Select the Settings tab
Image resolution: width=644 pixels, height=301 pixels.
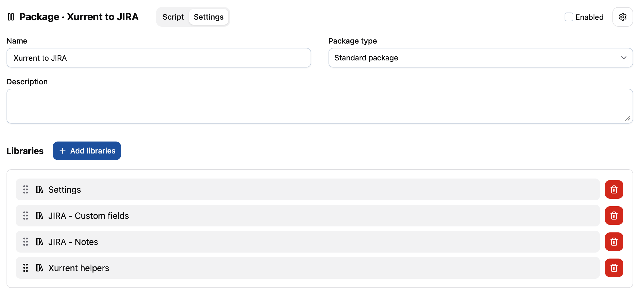tap(209, 17)
